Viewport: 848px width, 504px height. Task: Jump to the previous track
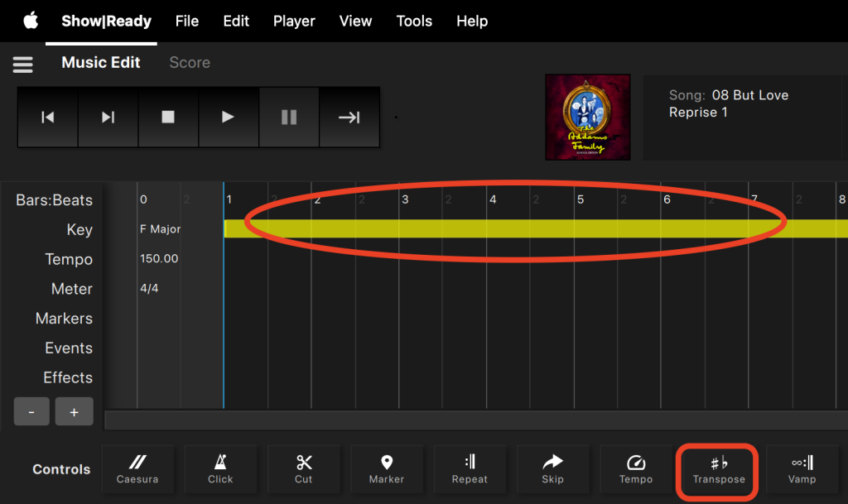tap(48, 118)
